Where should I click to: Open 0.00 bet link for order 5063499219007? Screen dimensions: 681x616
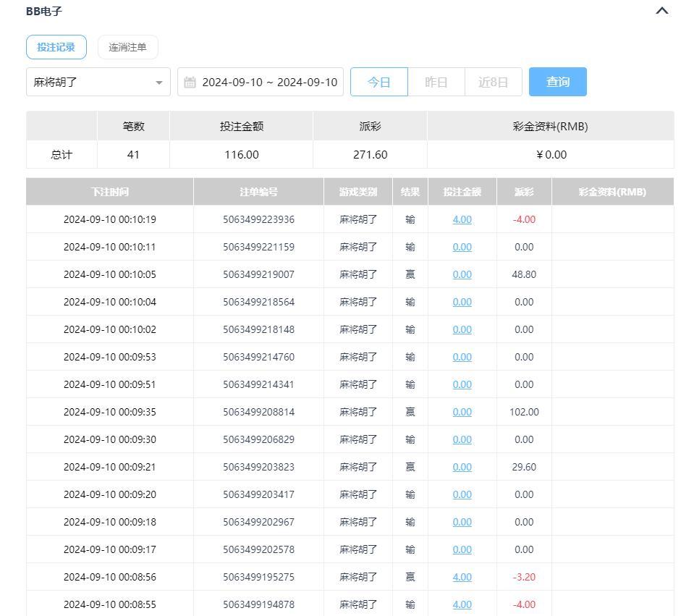[x=462, y=274]
